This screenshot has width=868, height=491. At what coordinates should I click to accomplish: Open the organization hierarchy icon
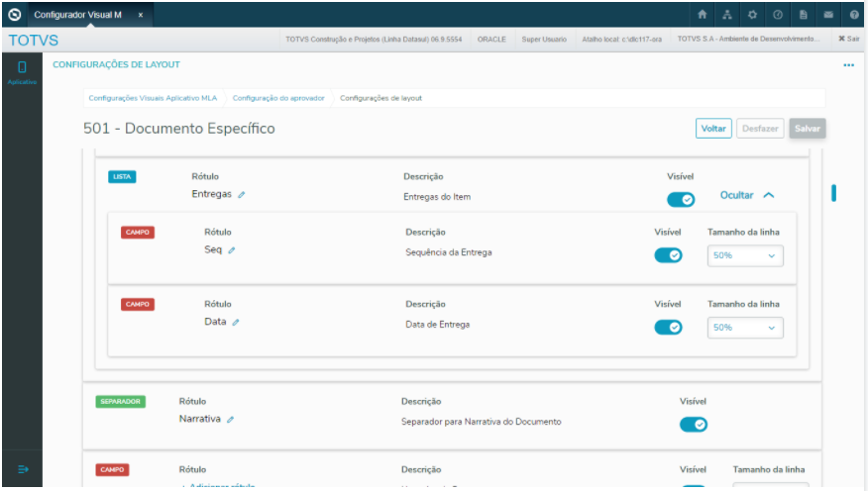tap(727, 15)
